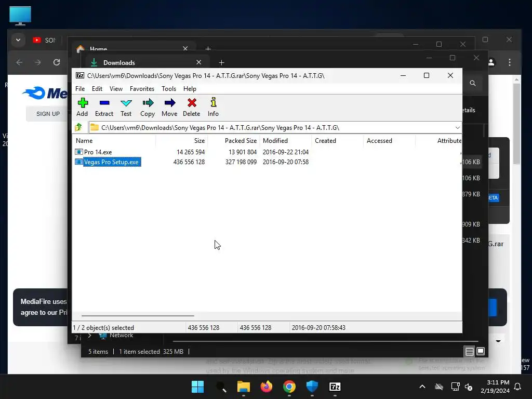Sort by Accessed column header

pyautogui.click(x=390, y=140)
